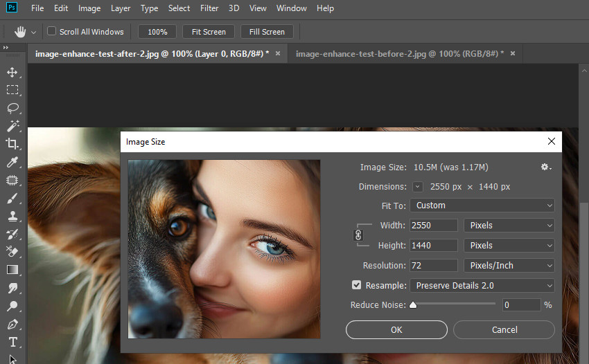Open the Help menu
This screenshot has height=364, width=589.
tap(325, 8)
